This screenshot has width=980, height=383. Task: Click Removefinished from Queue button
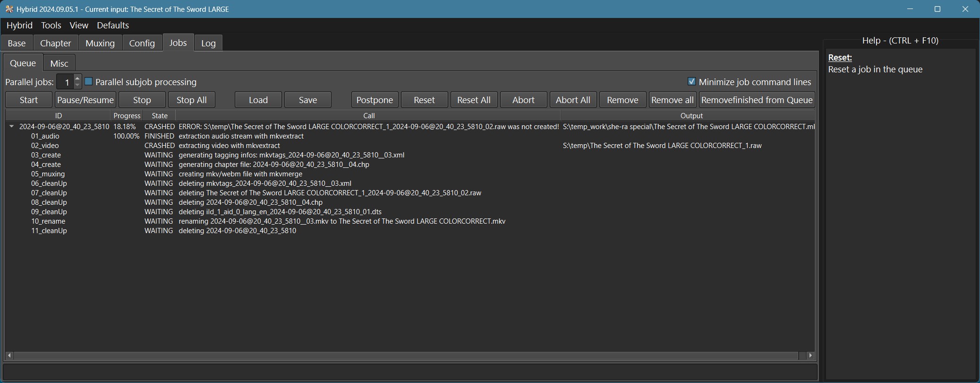pos(757,100)
